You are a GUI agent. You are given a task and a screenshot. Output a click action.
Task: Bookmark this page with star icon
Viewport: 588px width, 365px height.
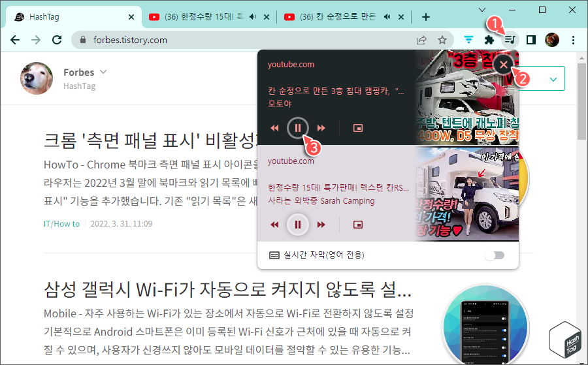[442, 40]
